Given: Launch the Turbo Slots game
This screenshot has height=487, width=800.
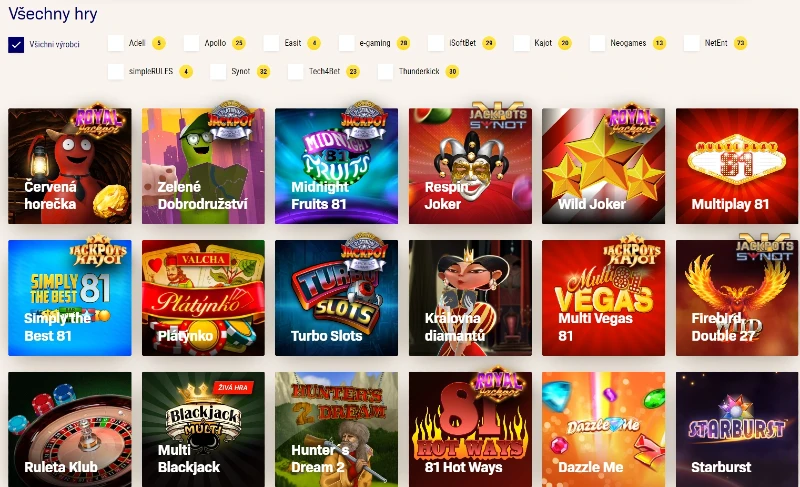Looking at the screenshot, I should (x=336, y=298).
